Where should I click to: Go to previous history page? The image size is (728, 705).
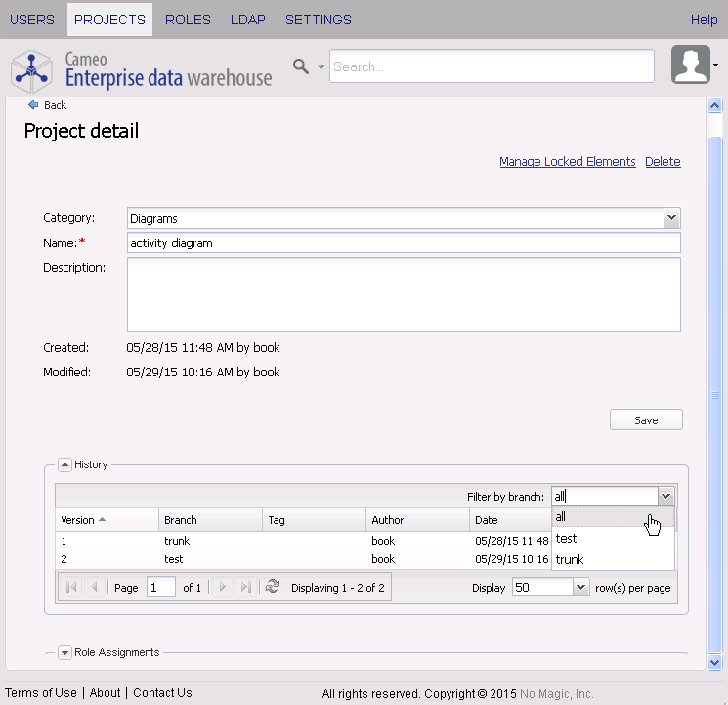94,587
